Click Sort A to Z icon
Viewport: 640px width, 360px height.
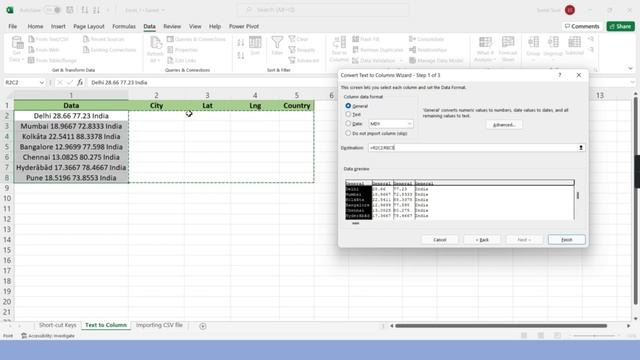click(x=241, y=42)
